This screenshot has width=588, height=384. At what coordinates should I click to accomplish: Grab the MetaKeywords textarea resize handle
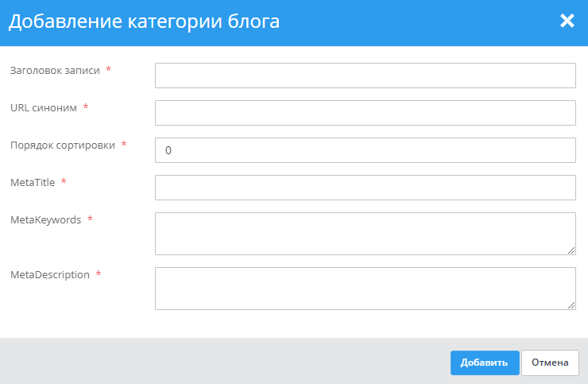click(x=571, y=250)
